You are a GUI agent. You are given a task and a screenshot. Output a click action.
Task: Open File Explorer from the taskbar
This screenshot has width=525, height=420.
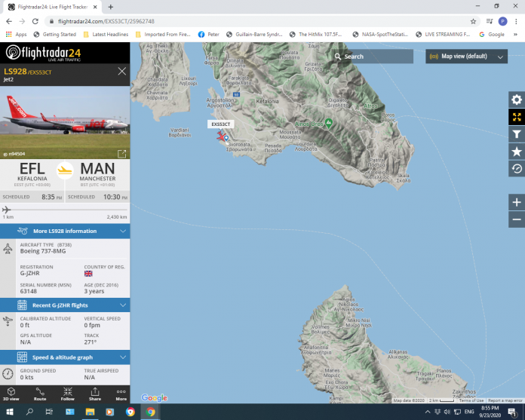90,412
